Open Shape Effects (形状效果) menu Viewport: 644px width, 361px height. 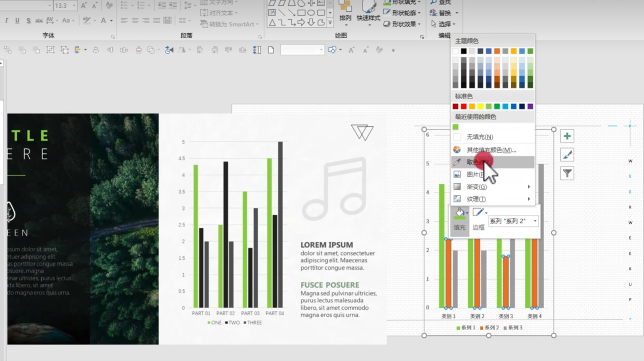pos(402,24)
